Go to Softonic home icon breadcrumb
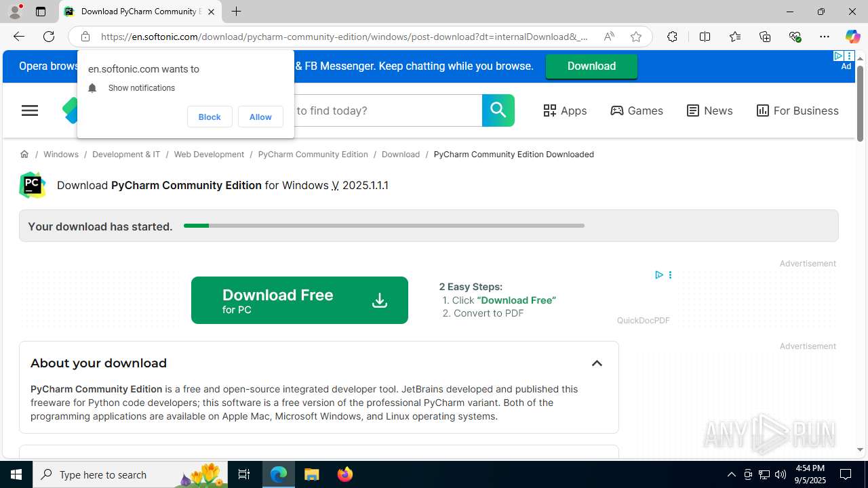The width and height of the screenshot is (868, 488). (x=24, y=155)
